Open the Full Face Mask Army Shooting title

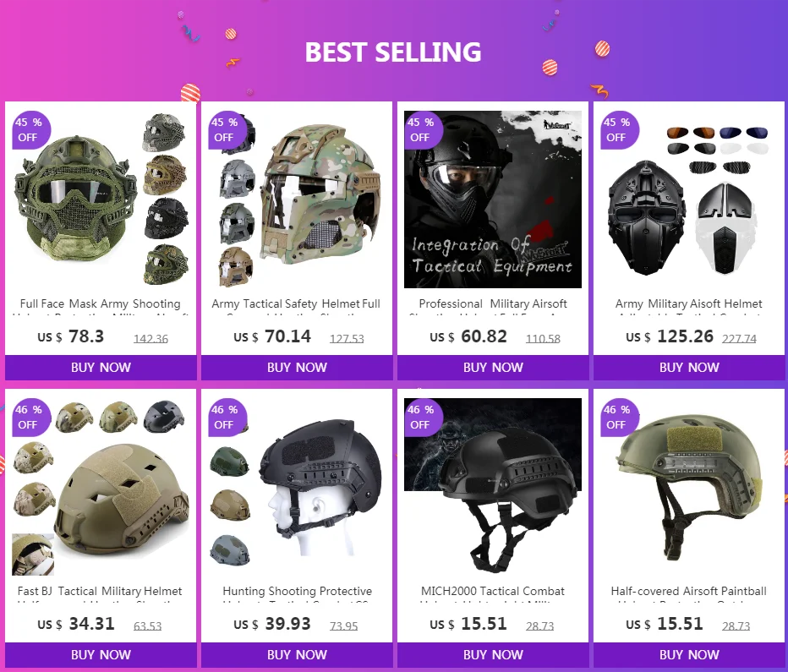tap(101, 303)
